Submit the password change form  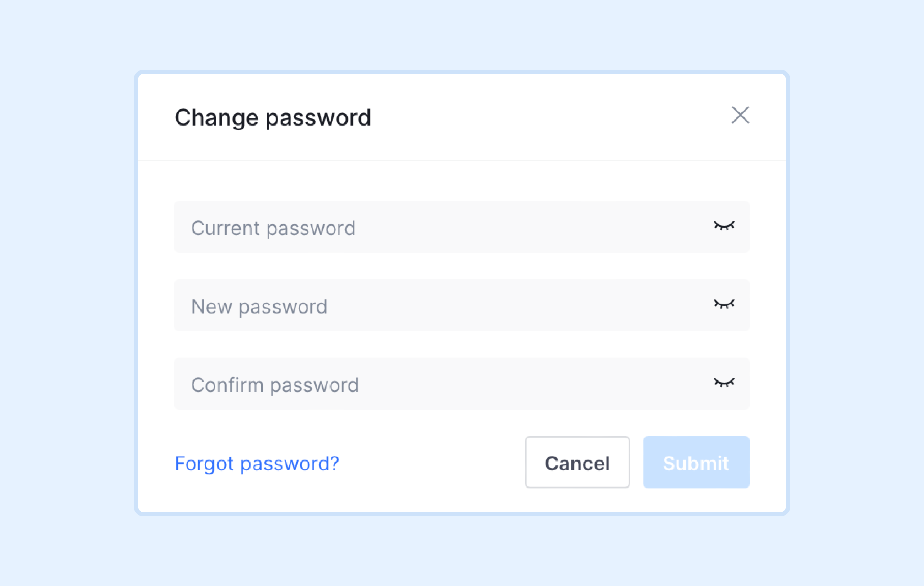pyautogui.click(x=696, y=462)
